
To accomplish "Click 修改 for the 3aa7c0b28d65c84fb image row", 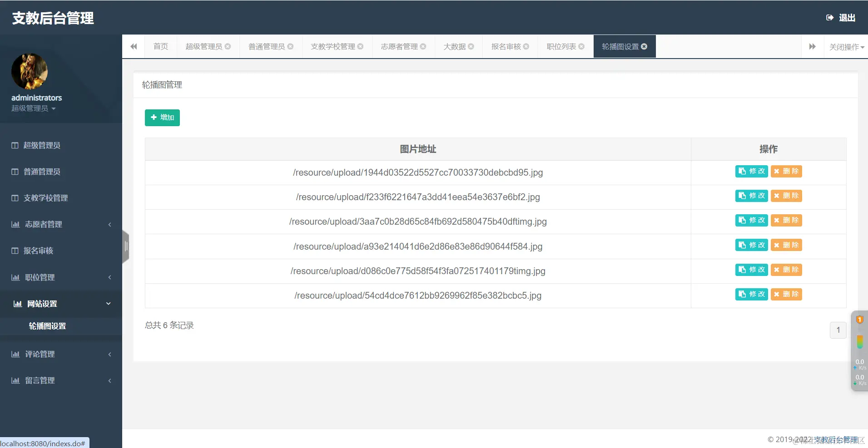I will pos(751,220).
